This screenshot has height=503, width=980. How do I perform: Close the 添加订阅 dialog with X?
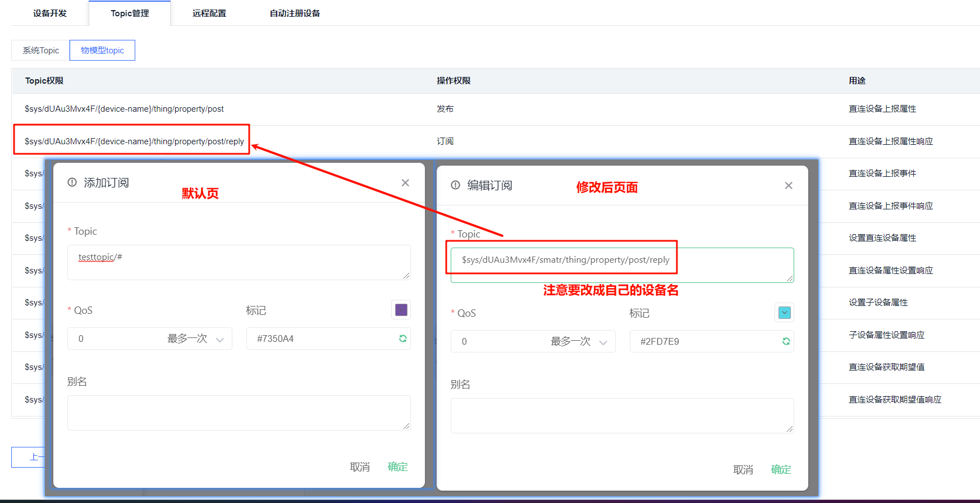(x=405, y=182)
